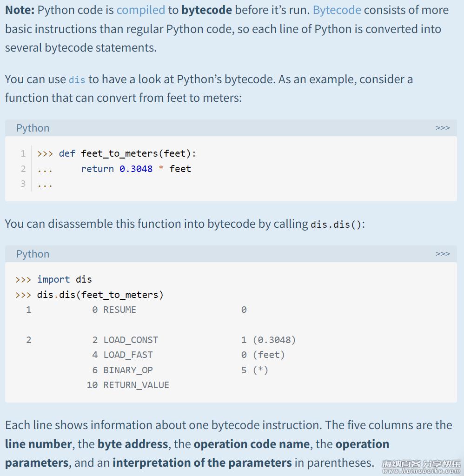Click the BINARY_OP opcode
Screen dimensions: 464x476
[x=128, y=370]
